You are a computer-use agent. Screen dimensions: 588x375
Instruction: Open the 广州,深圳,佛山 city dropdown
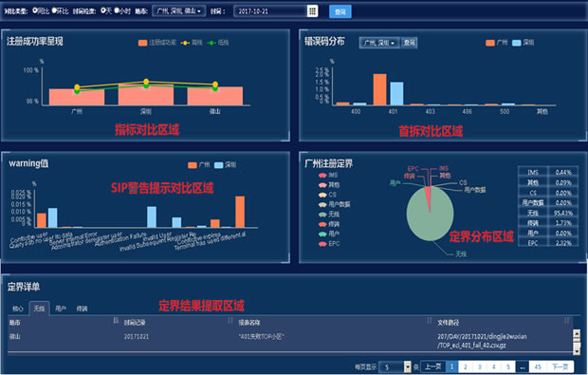[179, 10]
